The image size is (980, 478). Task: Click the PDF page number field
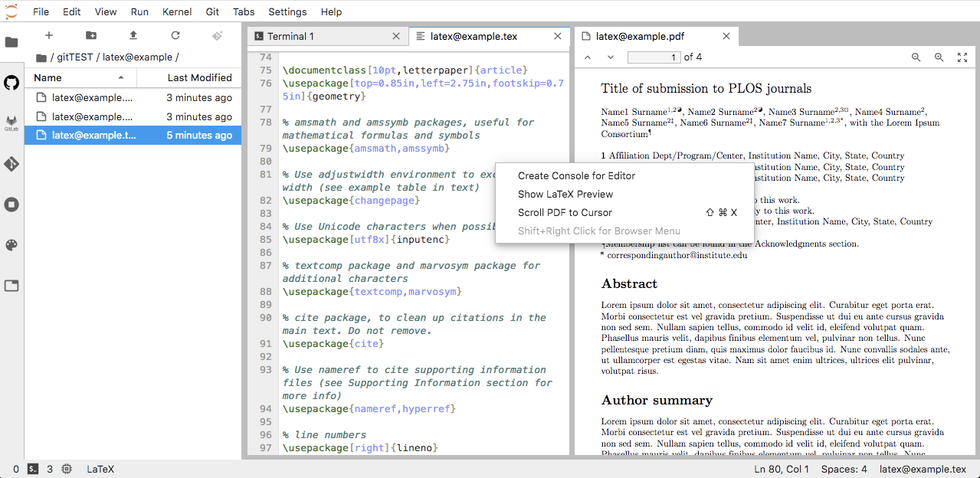tap(654, 57)
